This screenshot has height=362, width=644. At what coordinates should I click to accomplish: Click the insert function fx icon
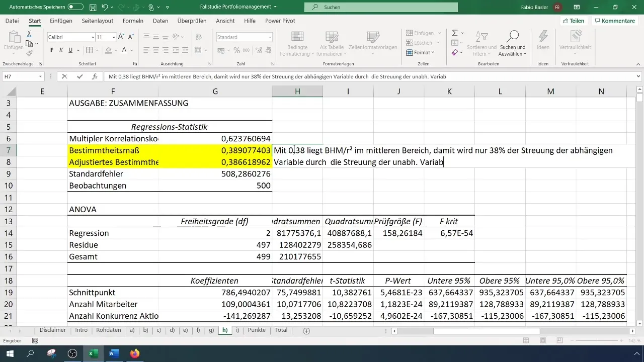point(95,76)
